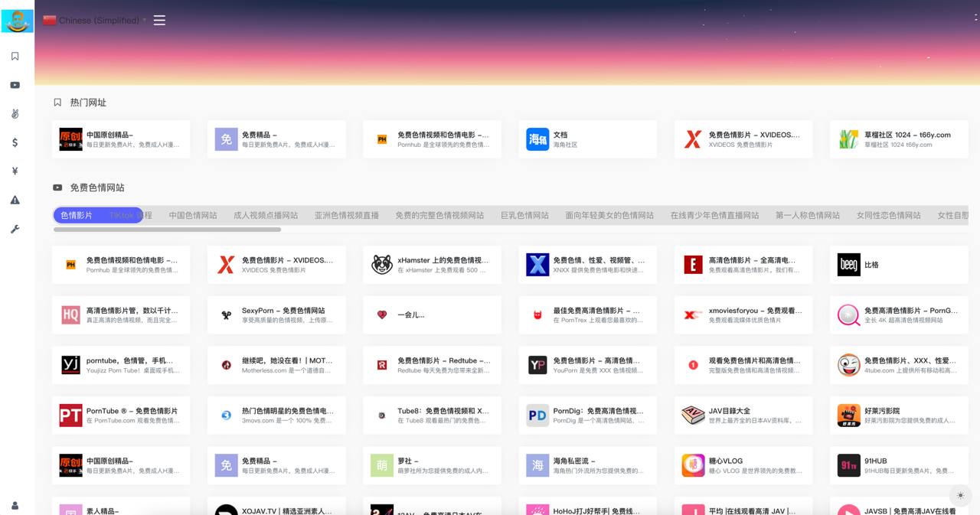Image resolution: width=980 pixels, height=515 pixels.
Task: Click the YP icon of YouPorn card
Action: [x=537, y=365]
